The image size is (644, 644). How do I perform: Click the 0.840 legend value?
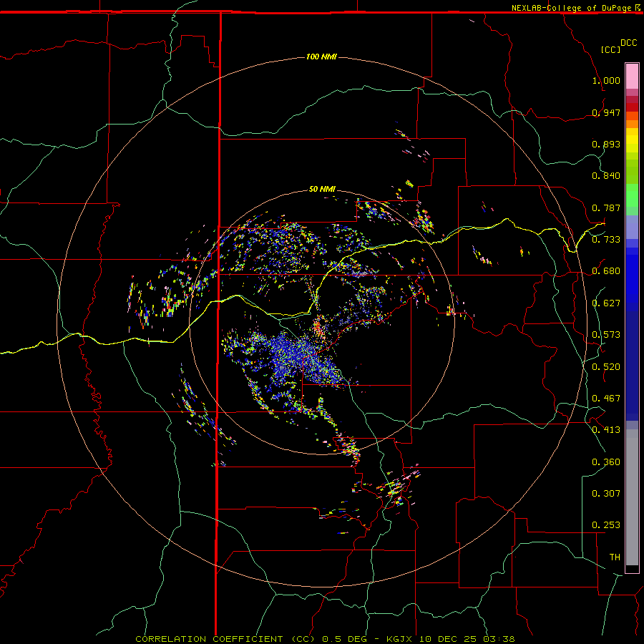tap(606, 176)
